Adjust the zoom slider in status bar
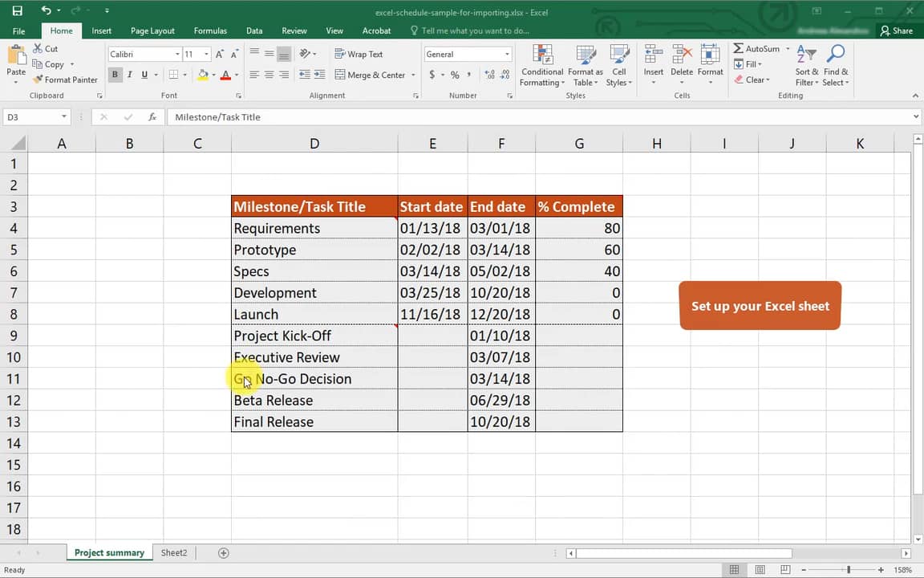This screenshot has height=578, width=924. click(849, 570)
